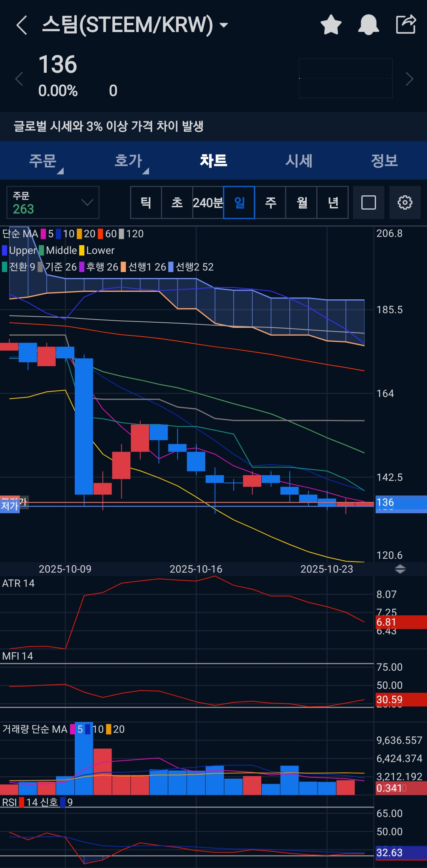Open the order type 263 dropdown
The height and width of the screenshot is (868, 427).
[x=53, y=202]
